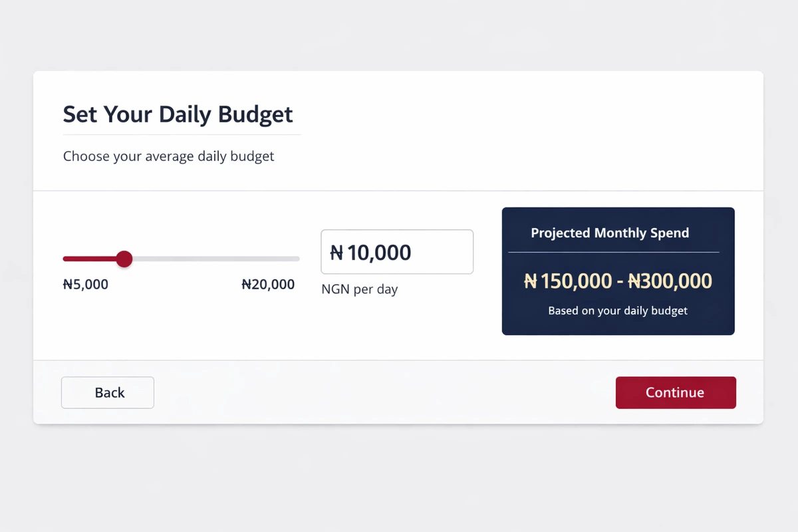Image resolution: width=798 pixels, height=532 pixels.
Task: Click the Naira symbol in the input box
Action: [334, 252]
